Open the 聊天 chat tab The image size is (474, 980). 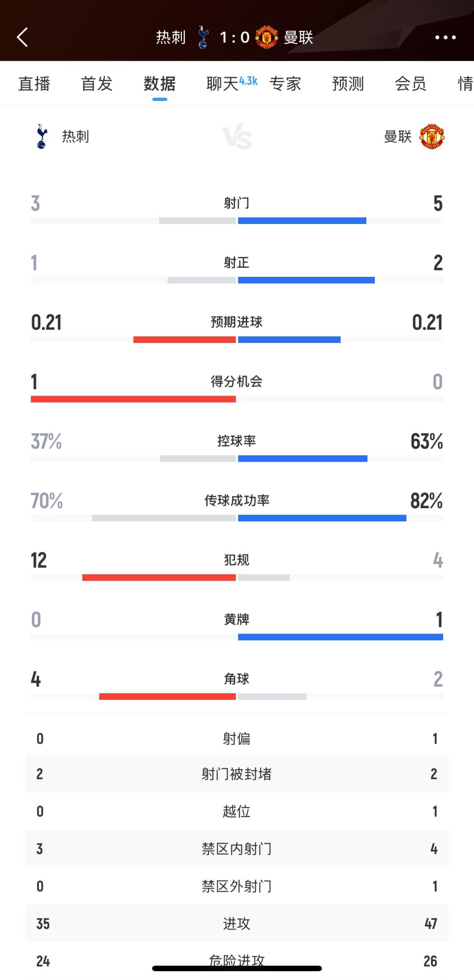(222, 84)
